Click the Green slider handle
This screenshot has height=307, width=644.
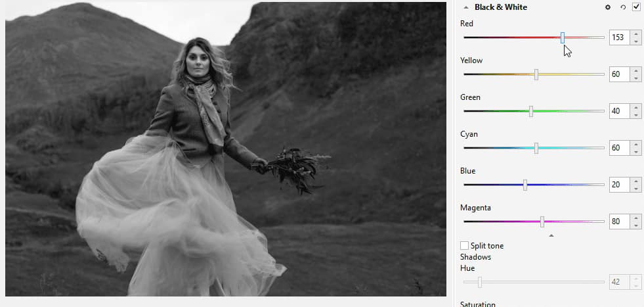coord(530,111)
